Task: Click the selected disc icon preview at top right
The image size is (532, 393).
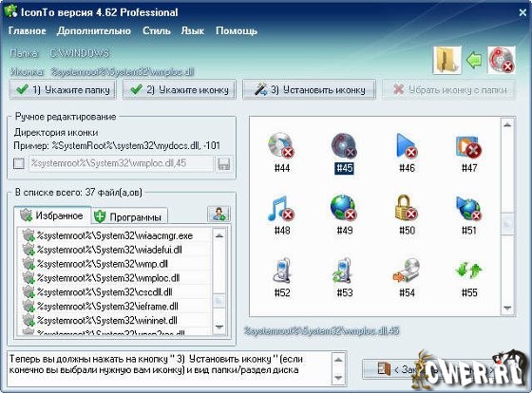Action: 502,61
